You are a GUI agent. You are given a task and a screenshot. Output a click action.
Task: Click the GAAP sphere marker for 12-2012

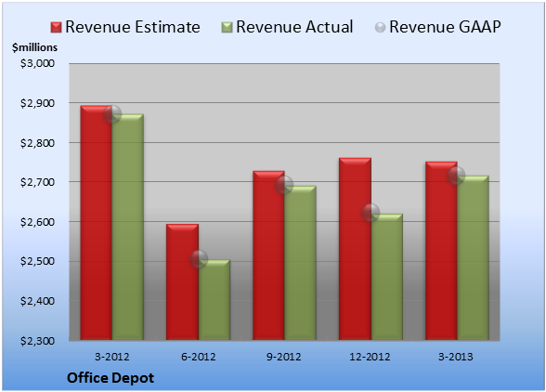click(370, 213)
